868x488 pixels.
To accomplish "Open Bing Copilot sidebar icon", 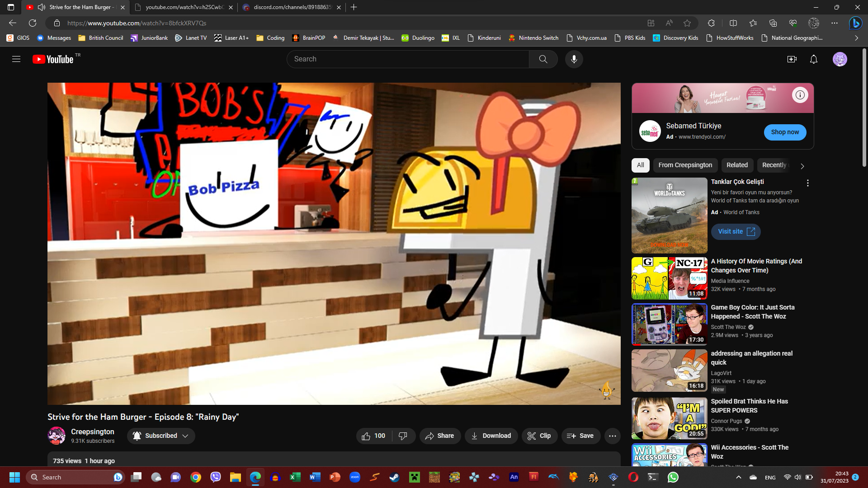I will pos(855,23).
